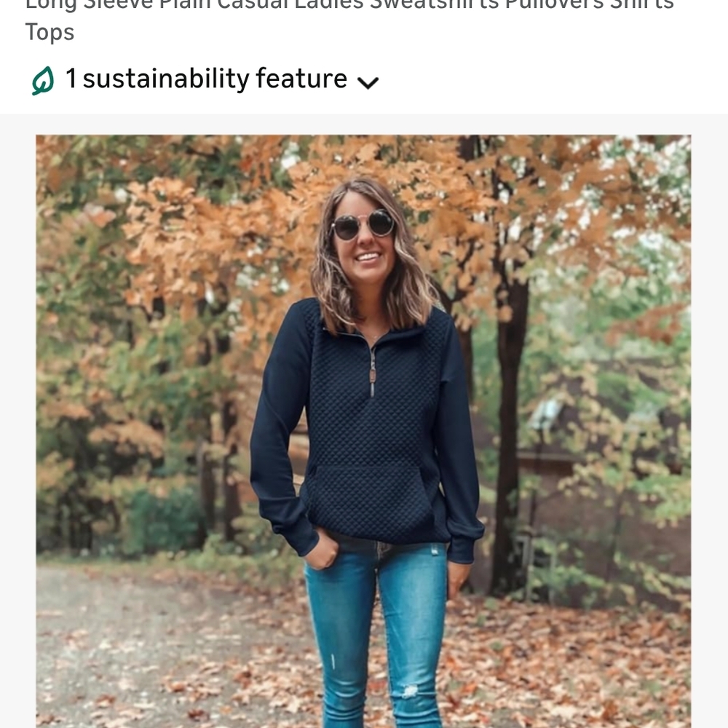728x728 pixels.
Task: Select the Tops text in the title
Action: pyautogui.click(x=50, y=32)
